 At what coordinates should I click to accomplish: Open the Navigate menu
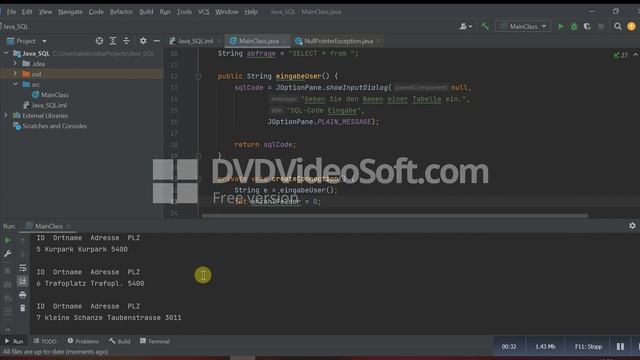pyautogui.click(x=70, y=12)
